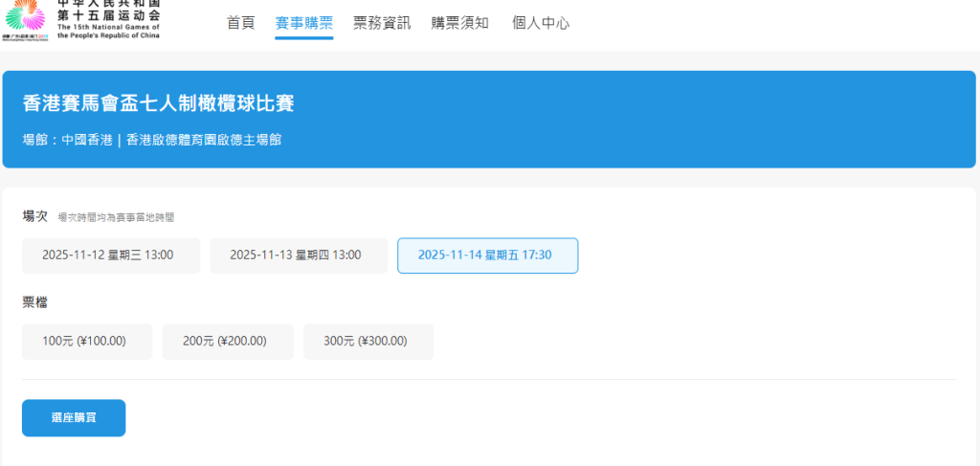Open 個人中心 personal center
The image size is (980, 466).
541,24
